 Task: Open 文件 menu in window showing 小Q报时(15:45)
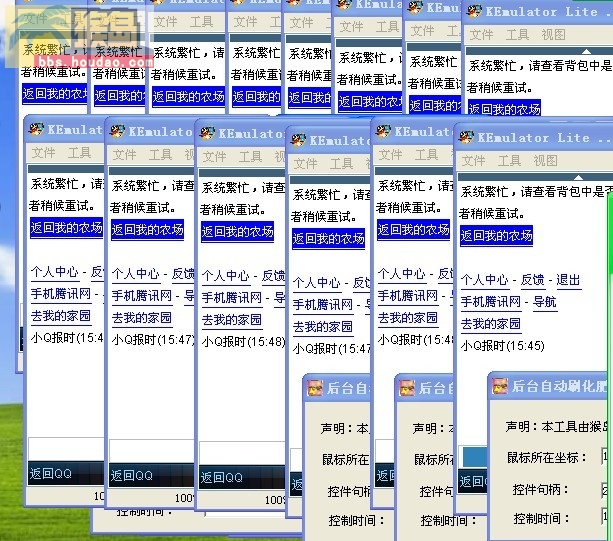coord(473,161)
